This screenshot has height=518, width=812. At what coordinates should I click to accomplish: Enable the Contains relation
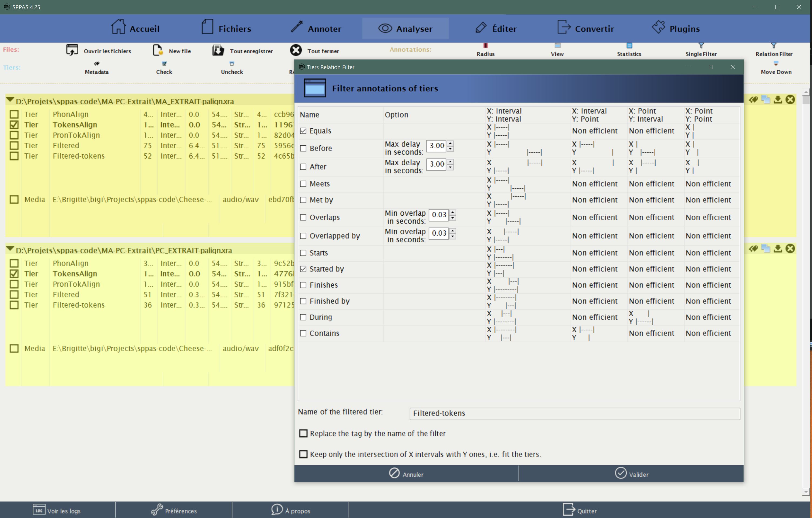point(303,333)
